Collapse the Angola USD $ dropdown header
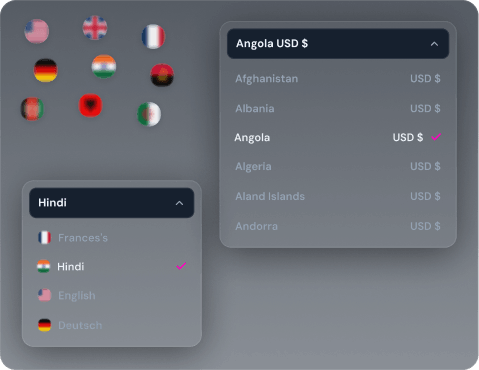The height and width of the screenshot is (370, 479). 338,44
